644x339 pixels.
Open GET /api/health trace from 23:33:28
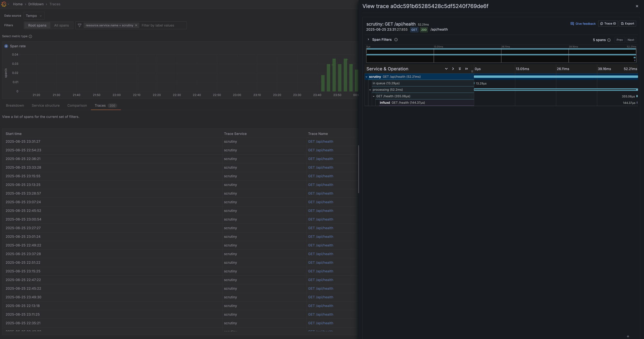320,168
